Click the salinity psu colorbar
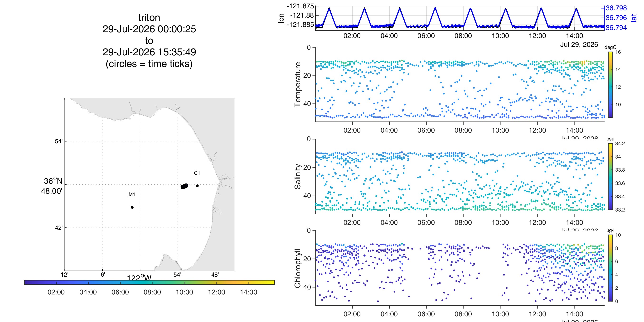Viewport: 644px width, 322px height. [x=610, y=177]
